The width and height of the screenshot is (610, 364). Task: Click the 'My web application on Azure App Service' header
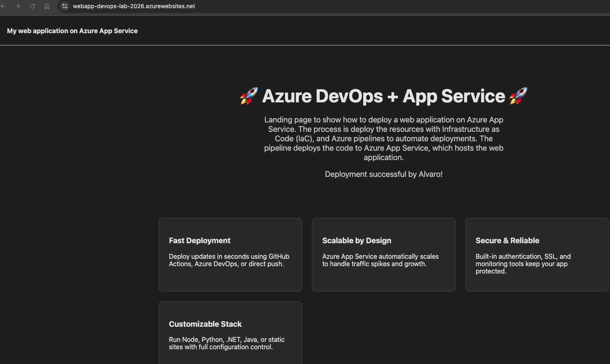point(72,31)
